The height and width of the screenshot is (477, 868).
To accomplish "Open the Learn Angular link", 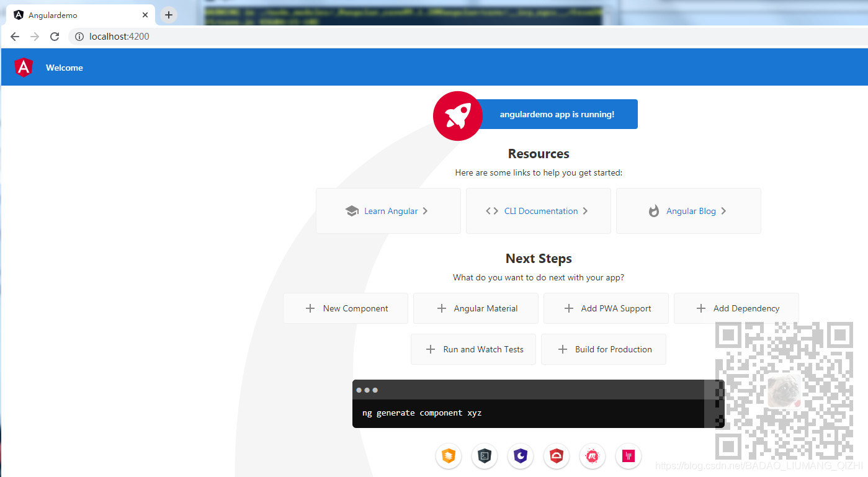I will [x=391, y=211].
